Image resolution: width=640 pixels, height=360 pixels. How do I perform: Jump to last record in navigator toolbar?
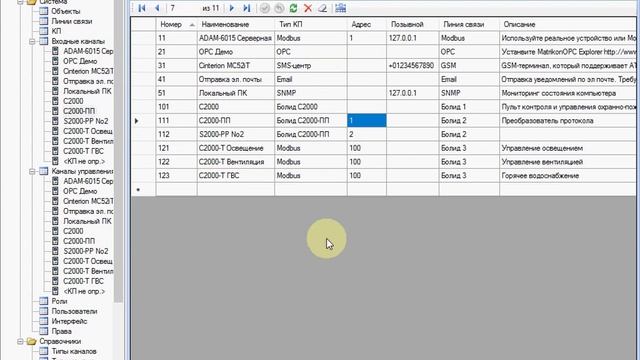(x=247, y=8)
